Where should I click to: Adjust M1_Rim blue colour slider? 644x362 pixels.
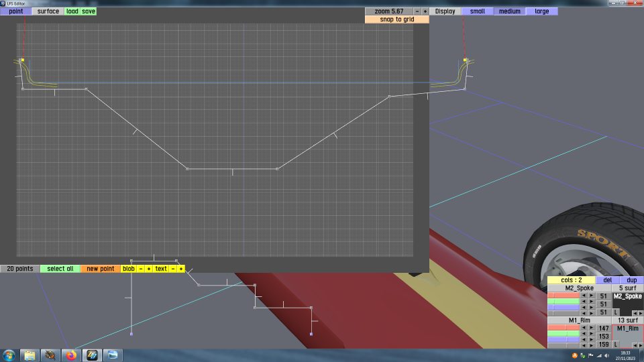tap(563, 340)
